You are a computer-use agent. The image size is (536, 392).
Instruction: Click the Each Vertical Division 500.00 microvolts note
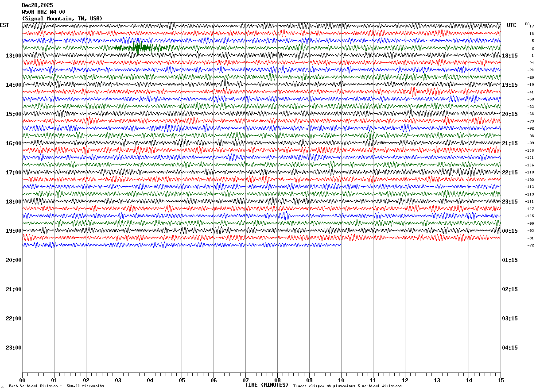57,386
